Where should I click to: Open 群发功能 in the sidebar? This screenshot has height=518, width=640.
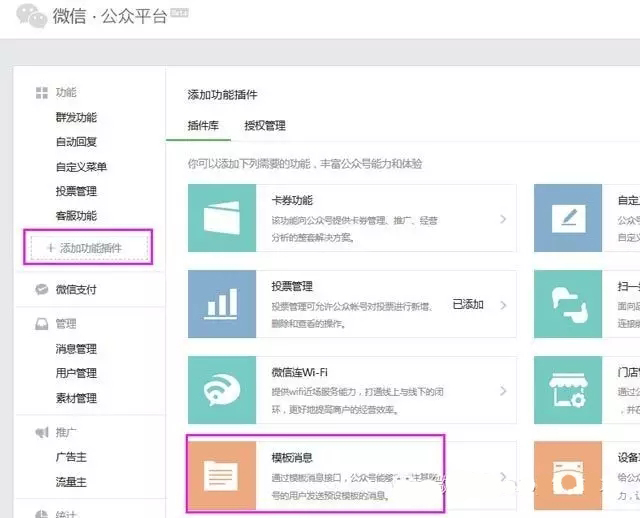tap(76, 117)
